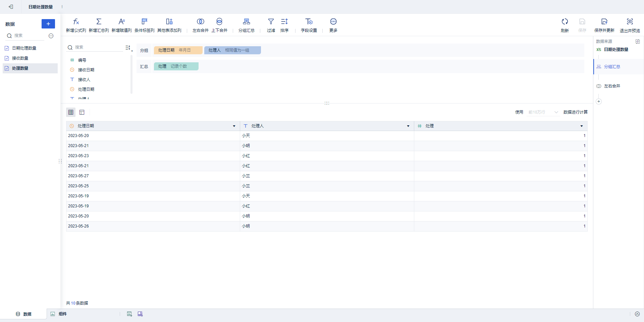Open the 前10万行 row count dropdown
The width and height of the screenshot is (644, 322).
(x=543, y=112)
